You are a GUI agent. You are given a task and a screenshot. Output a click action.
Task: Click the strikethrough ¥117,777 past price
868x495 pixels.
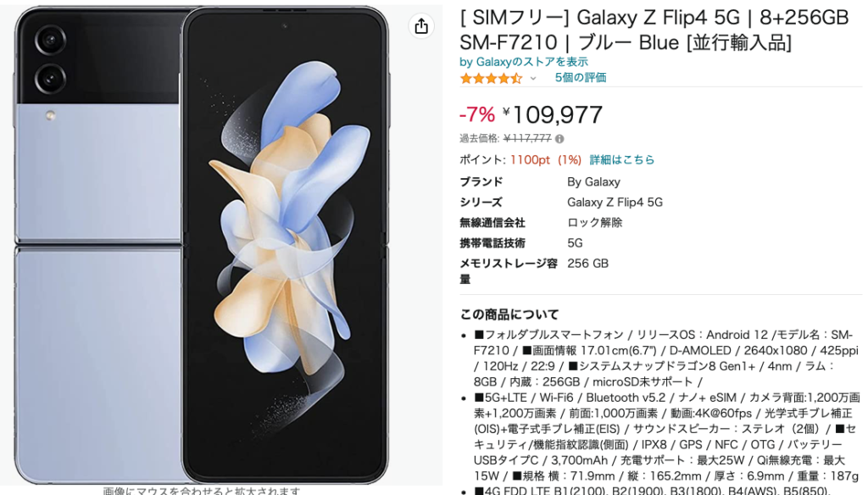(527, 138)
